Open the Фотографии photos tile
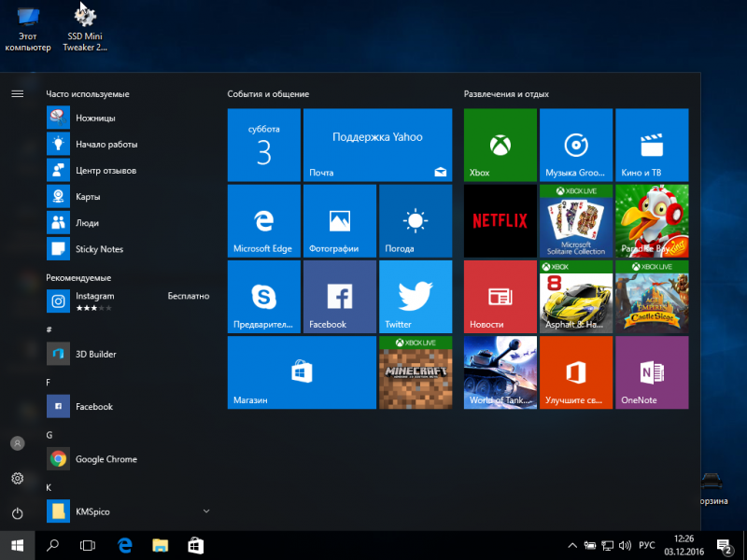 340,221
